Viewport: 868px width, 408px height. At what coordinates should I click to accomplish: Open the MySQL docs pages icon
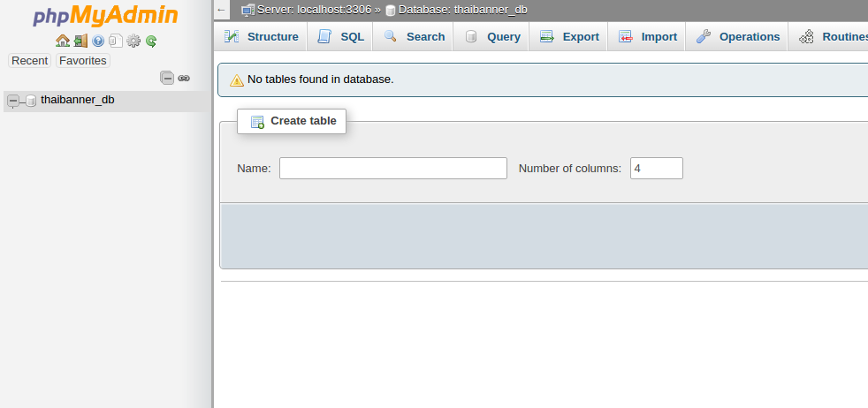[x=116, y=41]
